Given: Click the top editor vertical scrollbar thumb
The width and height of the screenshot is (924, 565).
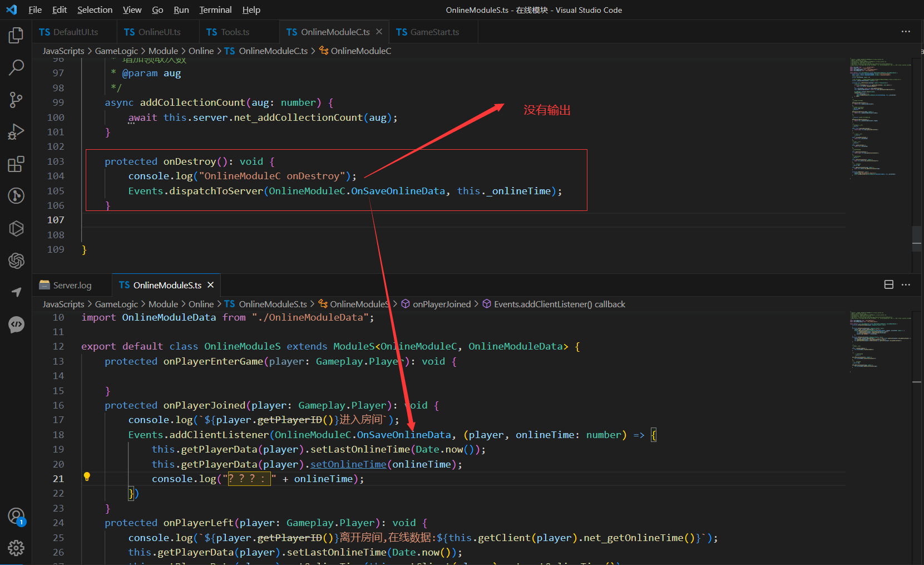Looking at the screenshot, I should [917, 239].
